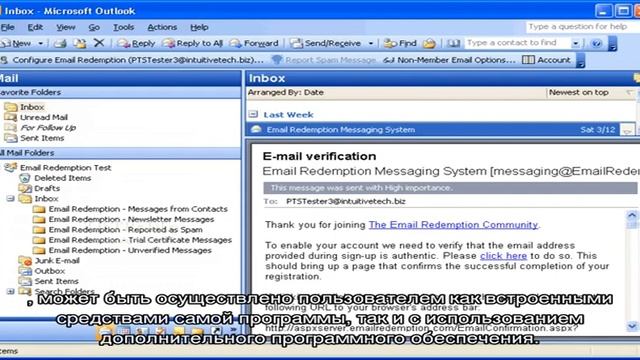This screenshot has width=640, height=360.
Task: Click the 'Type a question for help' box
Action: coord(582,27)
